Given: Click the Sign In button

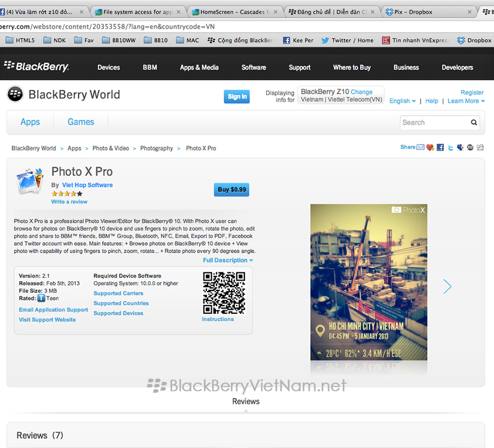Looking at the screenshot, I should pyautogui.click(x=237, y=97).
